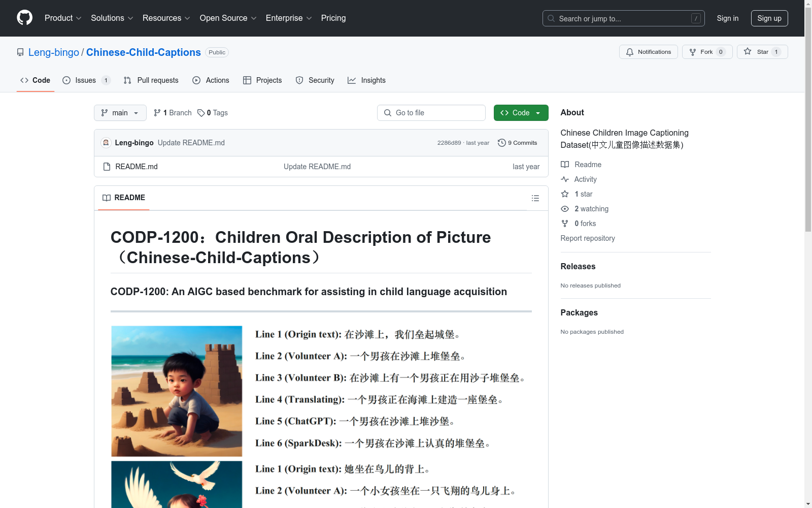Switch to the Actions tab

coord(211,80)
